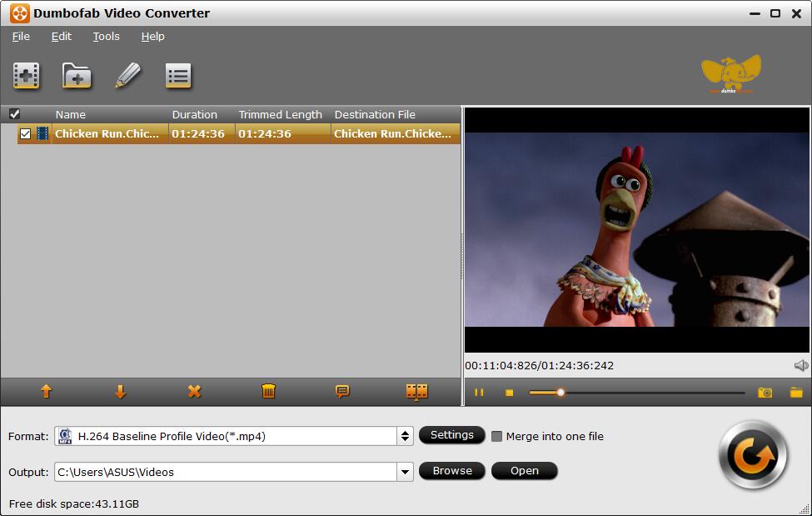The height and width of the screenshot is (516, 812).
Task: Pause the preview playback
Action: 479,393
